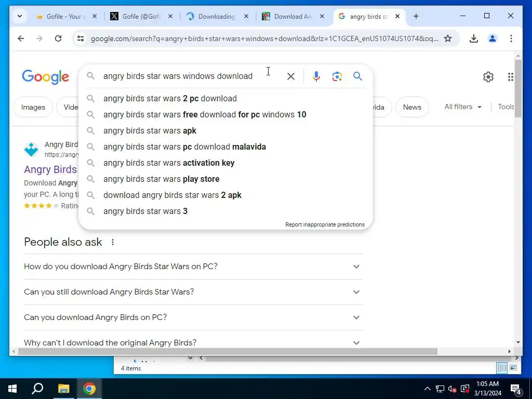Select suggestion 'angry birds star wars 2 pc download'
This screenshot has height=399, width=532.
[225, 98]
